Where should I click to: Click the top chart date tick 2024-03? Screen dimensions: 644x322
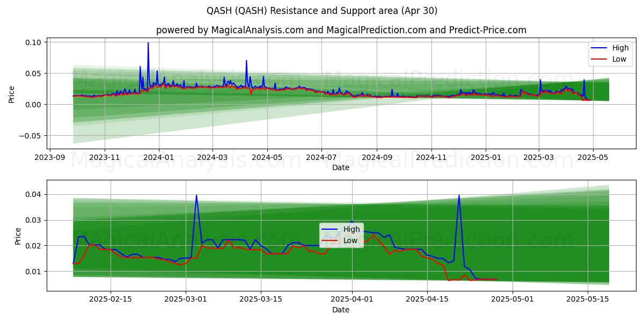tap(212, 158)
